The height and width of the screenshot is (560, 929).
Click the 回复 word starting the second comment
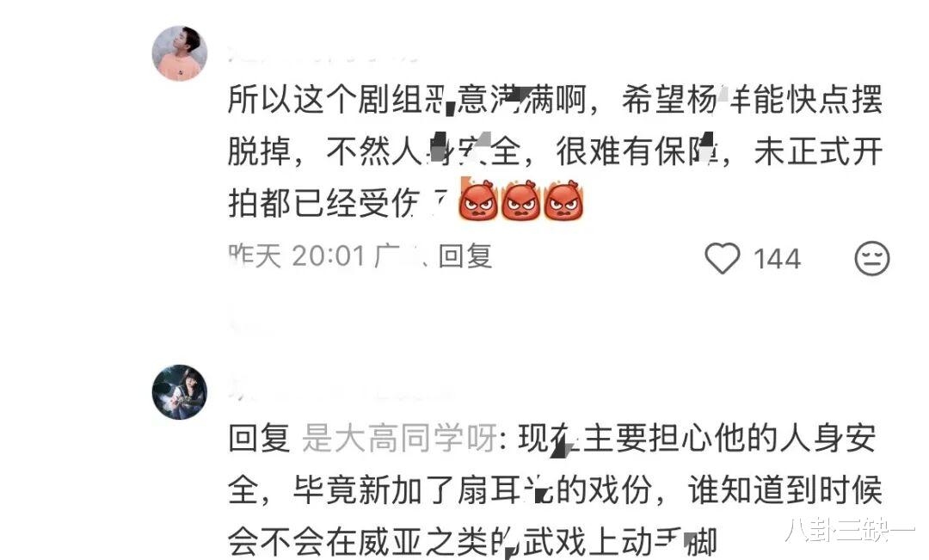pyautogui.click(x=259, y=439)
